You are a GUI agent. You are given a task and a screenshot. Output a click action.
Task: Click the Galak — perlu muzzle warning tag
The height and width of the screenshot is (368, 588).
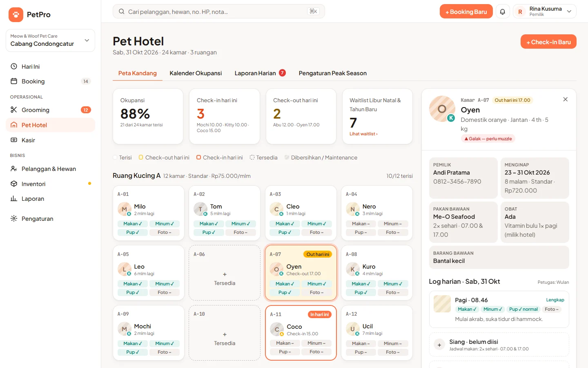[x=488, y=139]
